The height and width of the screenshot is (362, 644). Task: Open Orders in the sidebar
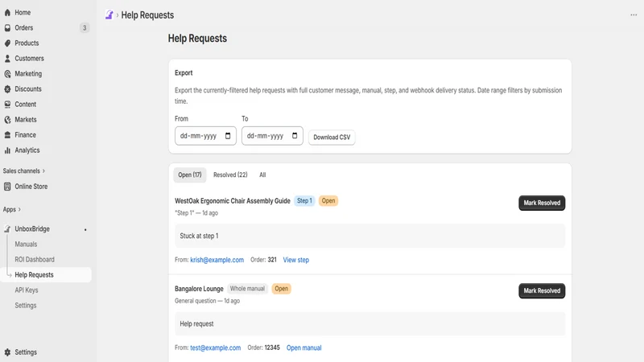coord(24,28)
